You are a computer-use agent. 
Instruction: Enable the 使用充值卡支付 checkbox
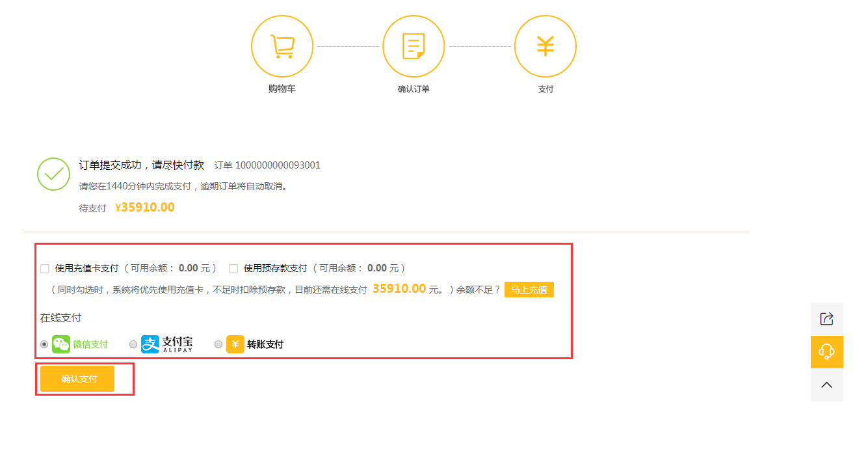click(x=45, y=269)
